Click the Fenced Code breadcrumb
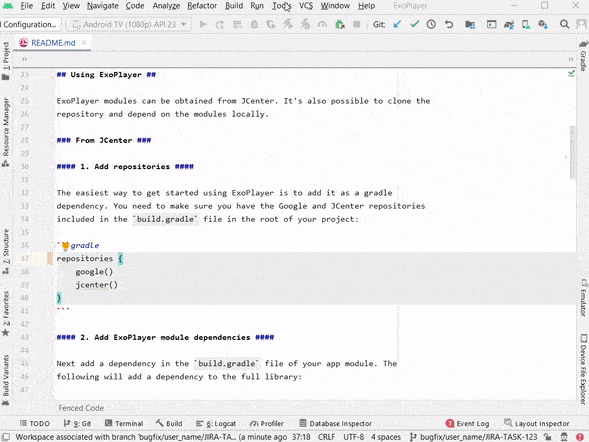Image resolution: width=589 pixels, height=442 pixels. coord(81,408)
